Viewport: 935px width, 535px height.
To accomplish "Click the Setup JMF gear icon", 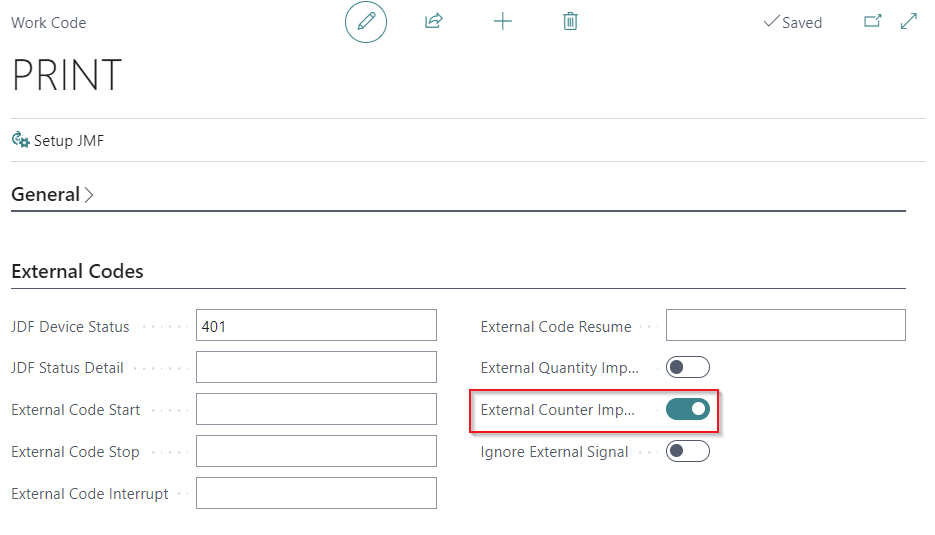I will pyautogui.click(x=20, y=140).
